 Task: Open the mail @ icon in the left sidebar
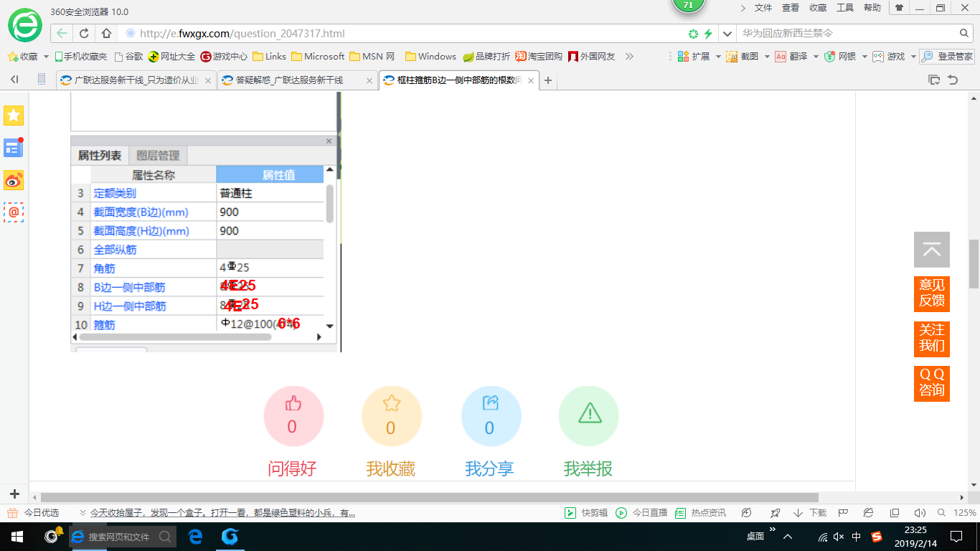pos(14,212)
